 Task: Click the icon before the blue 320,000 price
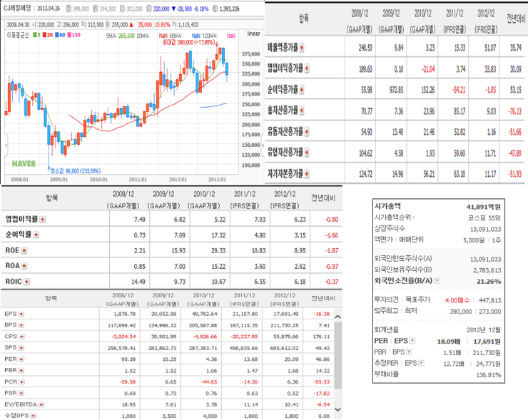[149, 9]
